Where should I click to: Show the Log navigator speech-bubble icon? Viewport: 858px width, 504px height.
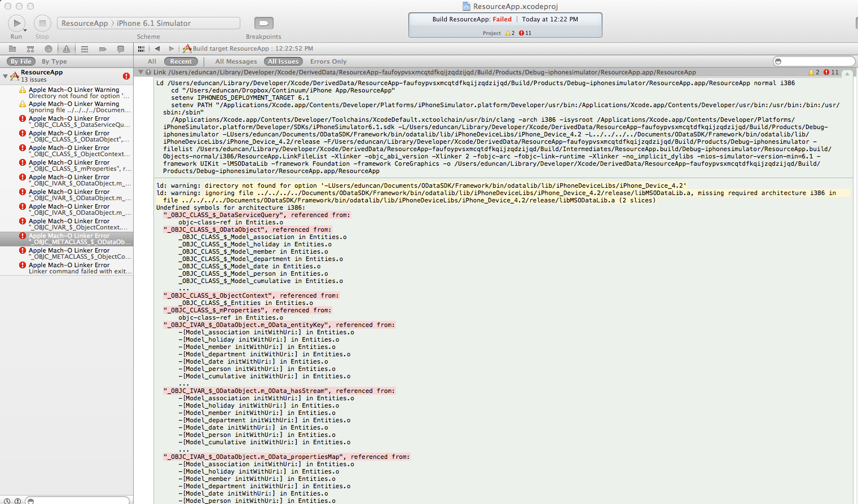pyautogui.click(x=121, y=49)
